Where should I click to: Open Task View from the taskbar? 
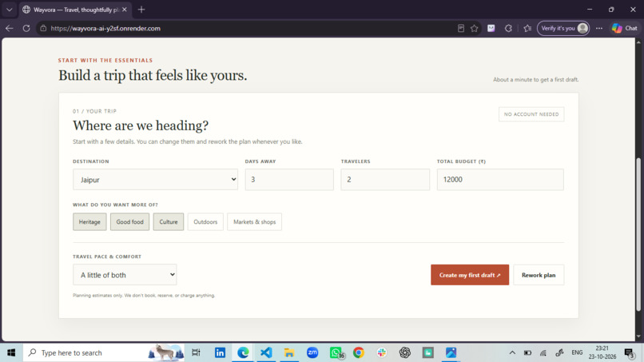pos(197,352)
